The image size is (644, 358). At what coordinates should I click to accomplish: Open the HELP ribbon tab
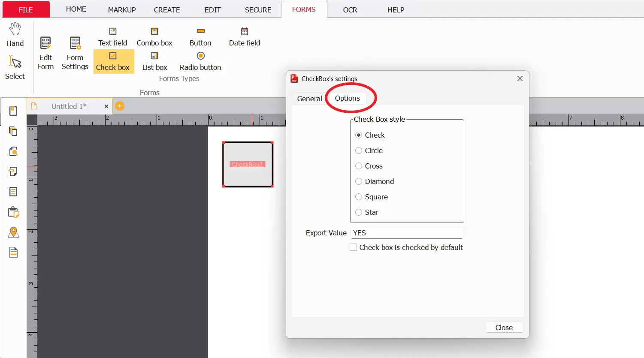tap(396, 10)
